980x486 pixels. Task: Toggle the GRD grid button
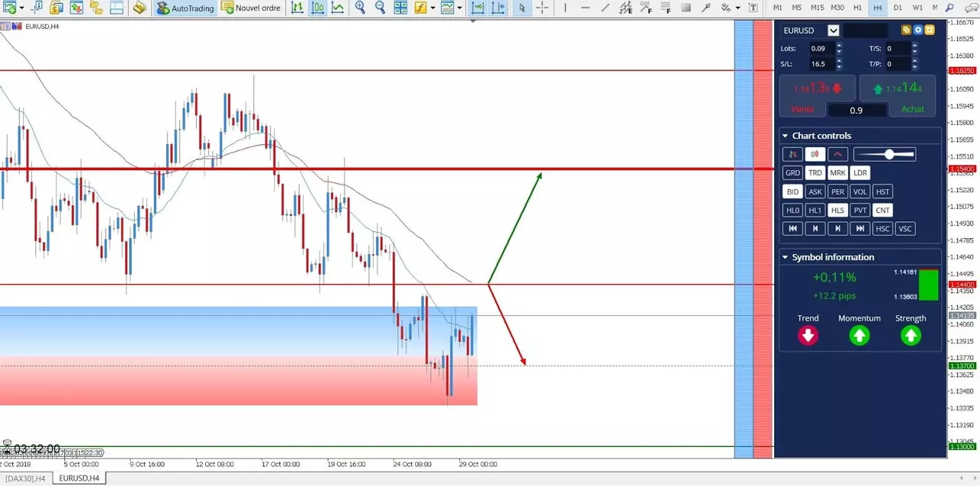(792, 173)
